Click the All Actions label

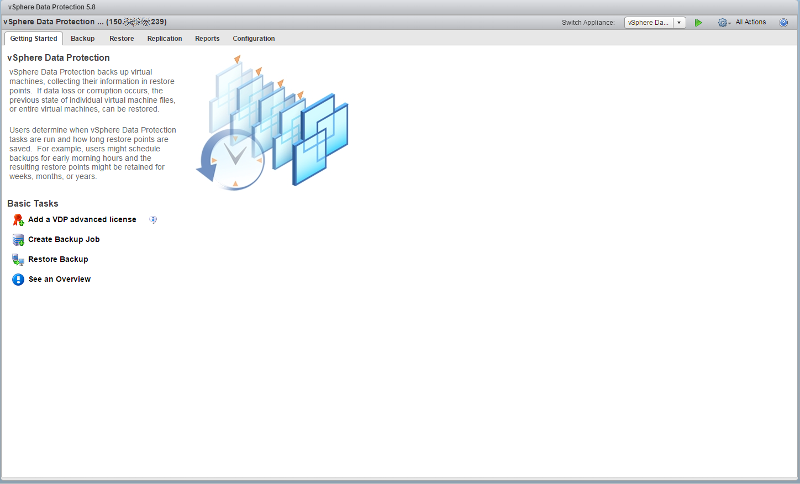click(x=751, y=22)
